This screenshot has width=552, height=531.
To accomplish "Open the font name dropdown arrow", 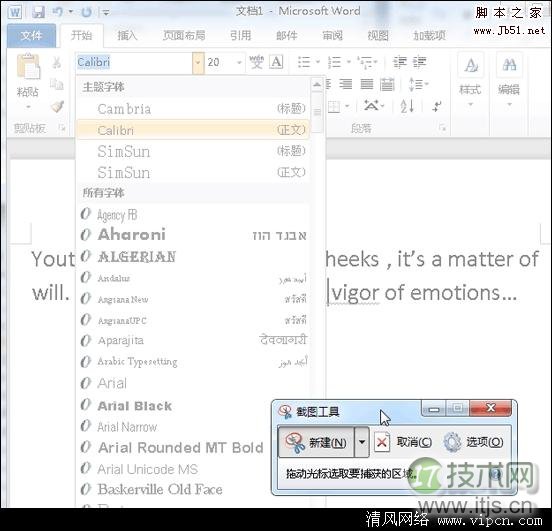I will point(198,62).
